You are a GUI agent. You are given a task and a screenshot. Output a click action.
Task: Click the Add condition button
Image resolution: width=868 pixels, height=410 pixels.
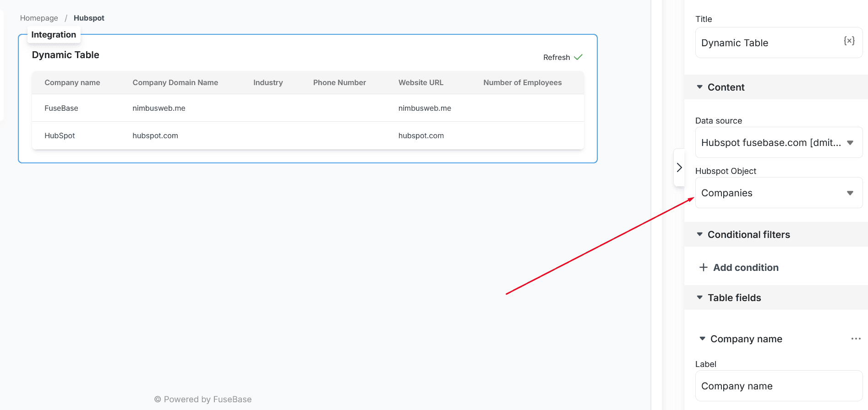739,267
